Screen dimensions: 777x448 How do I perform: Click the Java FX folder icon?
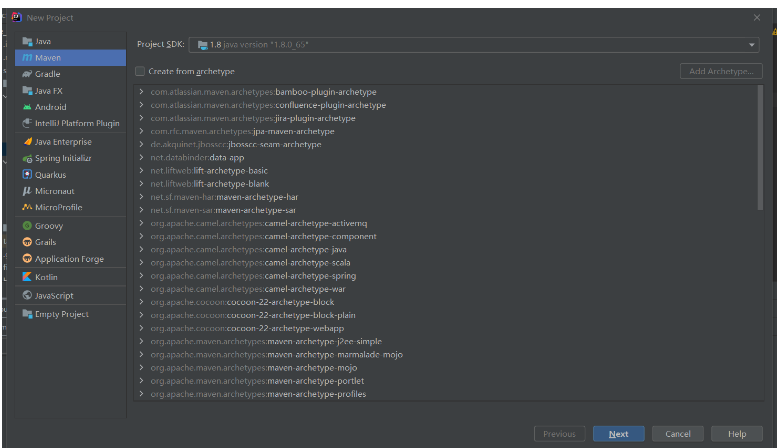27,91
